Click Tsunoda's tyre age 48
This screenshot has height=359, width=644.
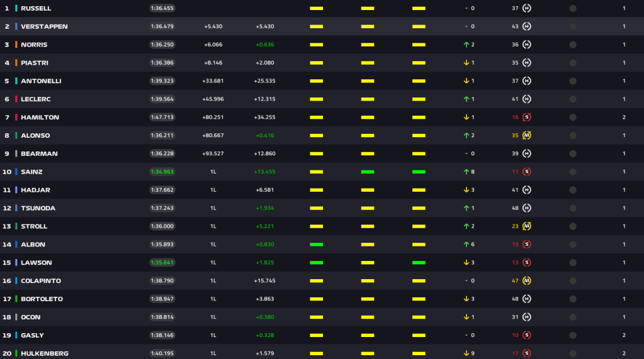515,208
